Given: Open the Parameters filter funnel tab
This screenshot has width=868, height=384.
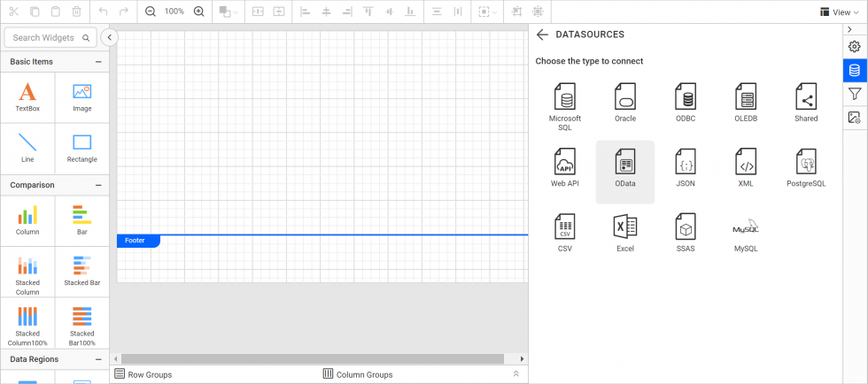Looking at the screenshot, I should 855,94.
